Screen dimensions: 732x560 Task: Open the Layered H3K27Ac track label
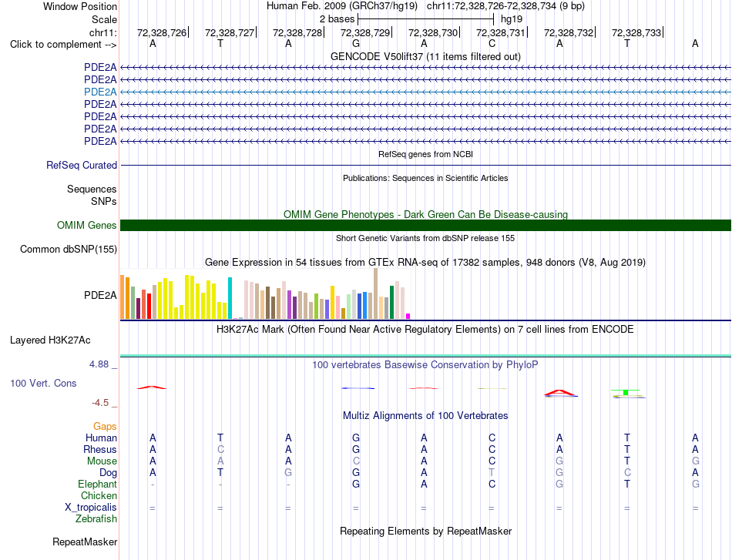[x=50, y=340]
